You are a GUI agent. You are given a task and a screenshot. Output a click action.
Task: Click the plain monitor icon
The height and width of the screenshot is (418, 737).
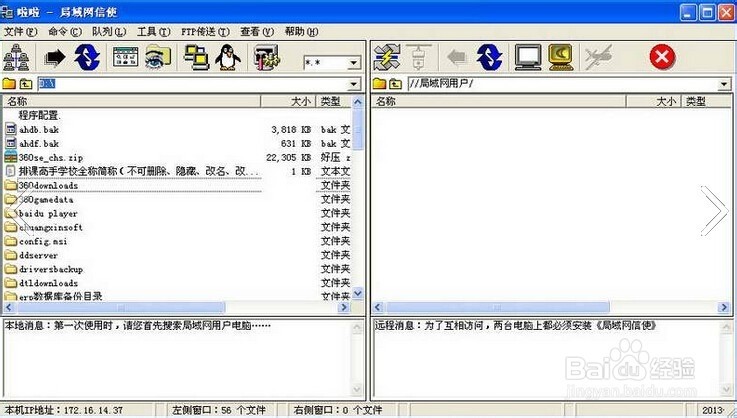point(528,57)
